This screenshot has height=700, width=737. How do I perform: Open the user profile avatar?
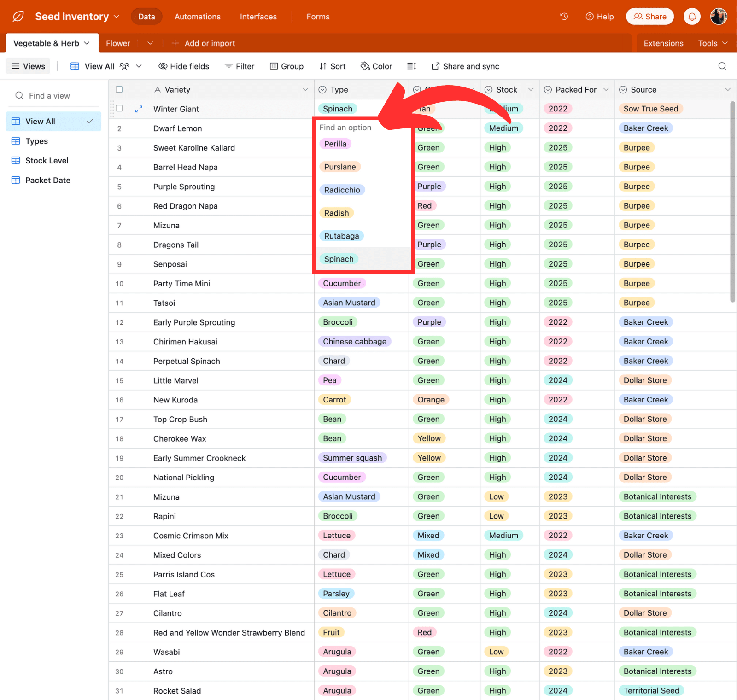718,17
